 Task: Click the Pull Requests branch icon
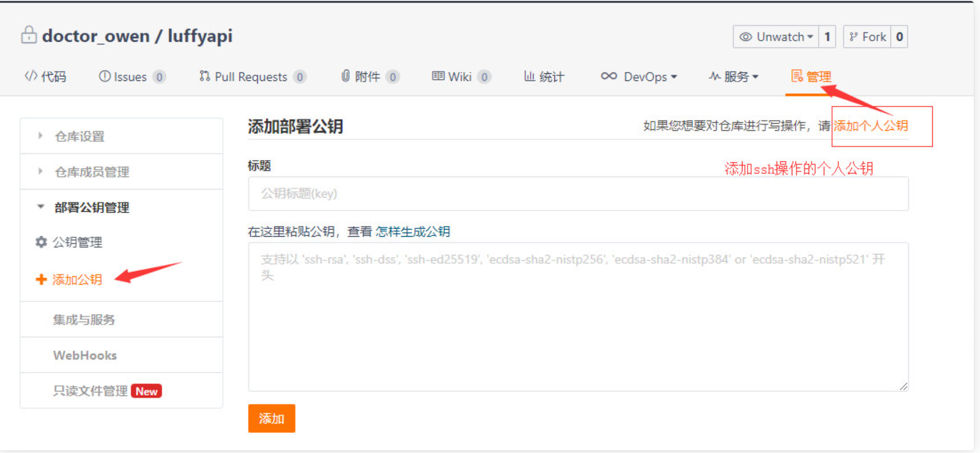(x=204, y=76)
